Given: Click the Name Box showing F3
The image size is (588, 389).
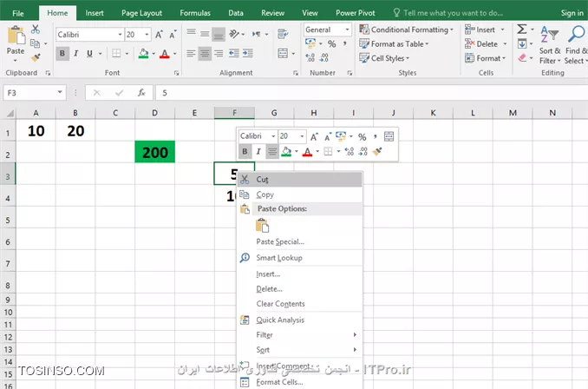Looking at the screenshot, I should (30, 93).
